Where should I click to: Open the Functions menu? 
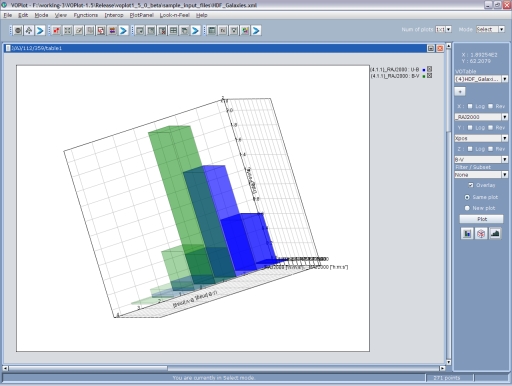pos(86,15)
